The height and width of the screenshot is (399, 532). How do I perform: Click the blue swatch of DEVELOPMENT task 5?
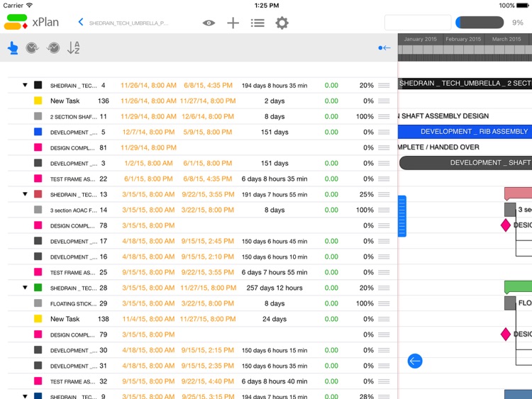click(x=38, y=132)
